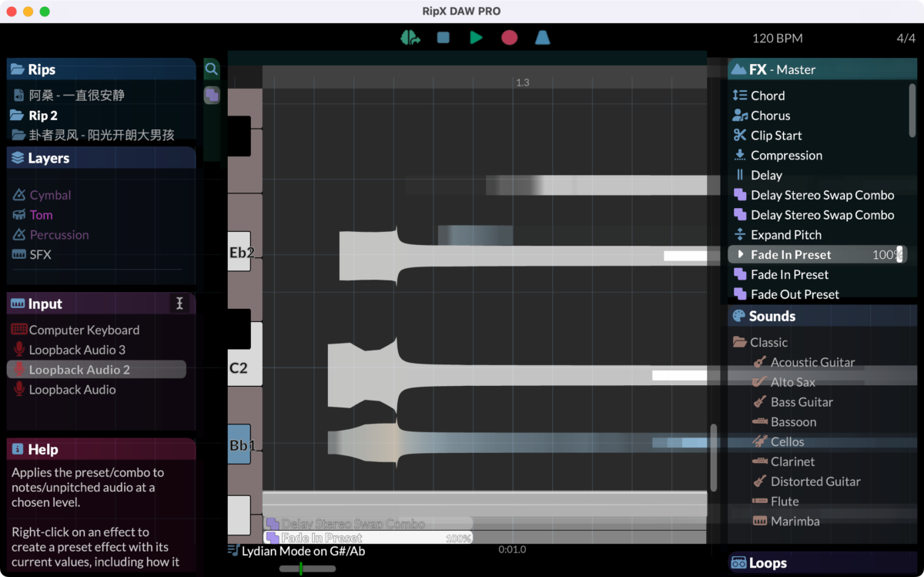Click the FX list scrollbar
The width and height of the screenshot is (924, 577).
coord(912,110)
